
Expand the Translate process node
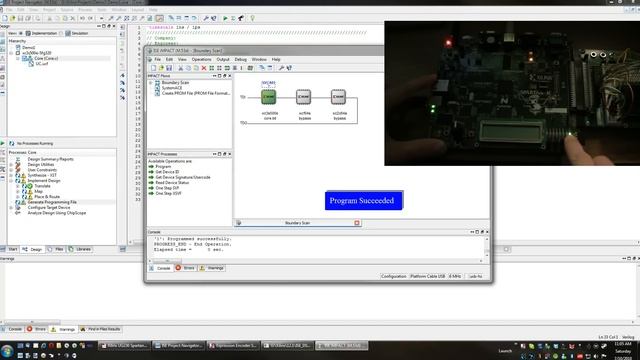(18, 186)
